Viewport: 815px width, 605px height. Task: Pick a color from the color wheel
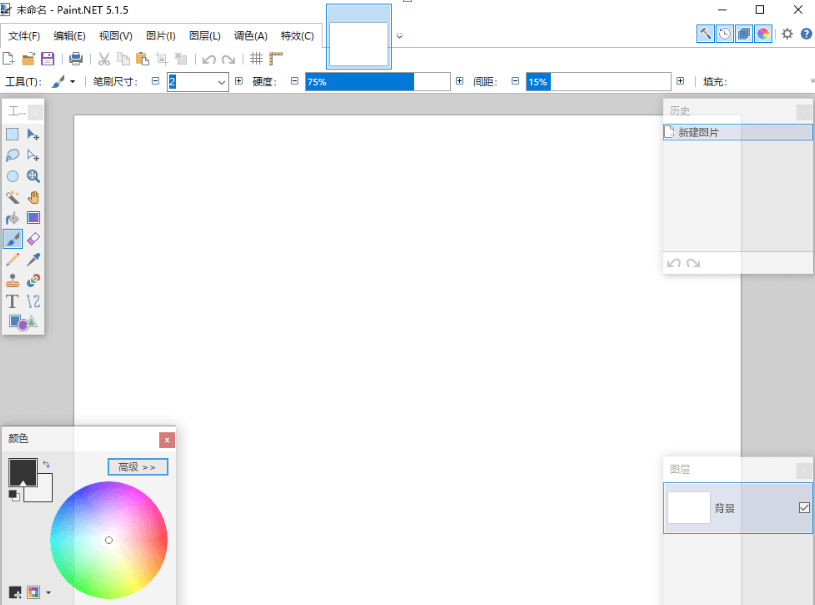(109, 540)
